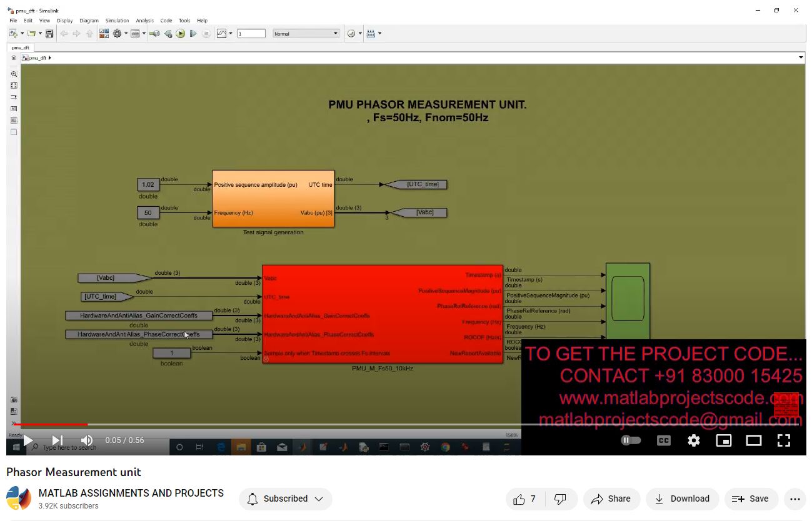The height and width of the screenshot is (521, 812).
Task: Toggle the autoplay switch
Action: point(631,440)
